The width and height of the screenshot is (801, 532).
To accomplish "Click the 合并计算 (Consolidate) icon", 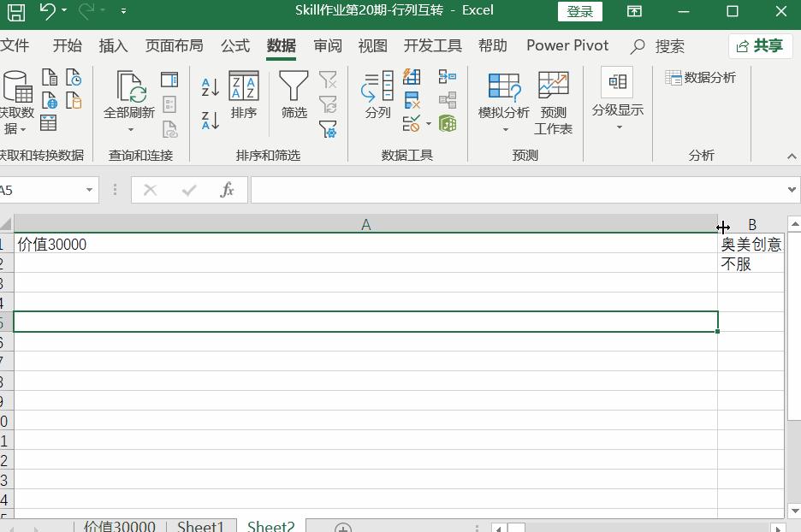I will pos(446,77).
